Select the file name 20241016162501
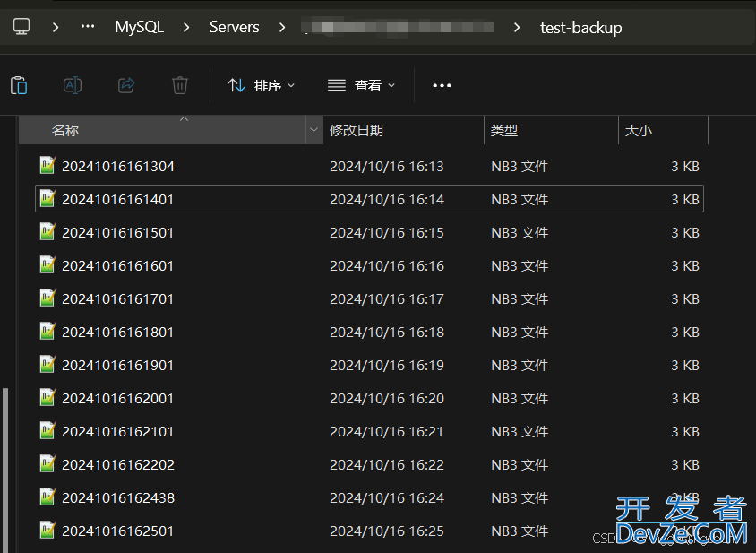 [x=117, y=531]
